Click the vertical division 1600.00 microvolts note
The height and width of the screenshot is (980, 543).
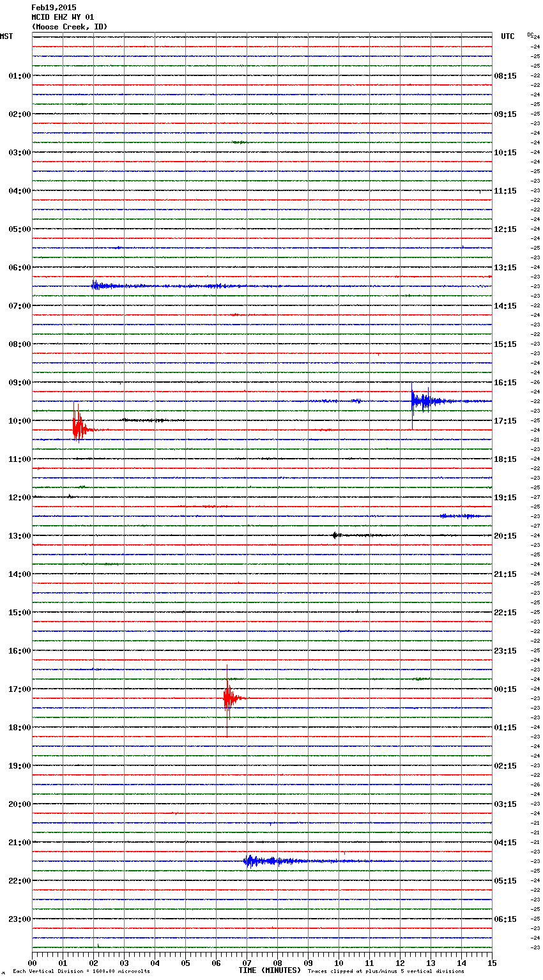coord(81,971)
